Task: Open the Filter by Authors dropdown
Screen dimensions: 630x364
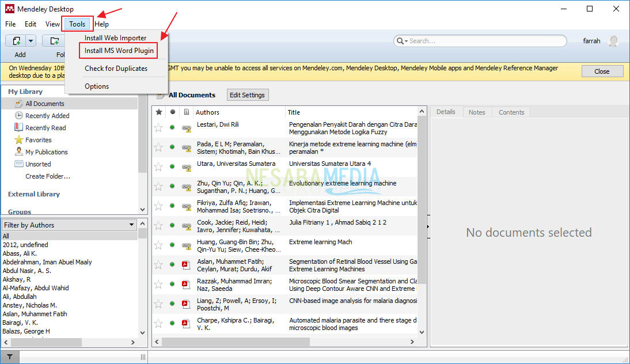Action: coord(69,225)
